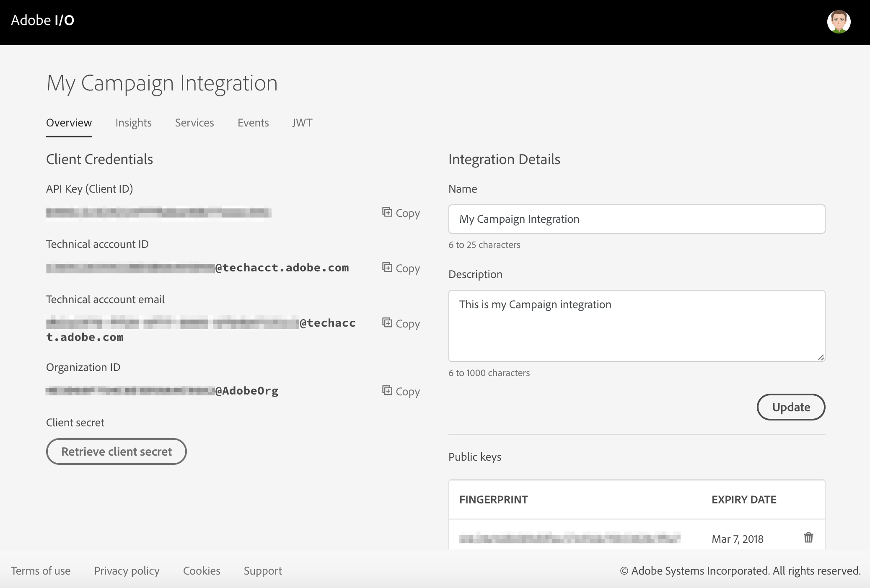Viewport: 870px width, 588px height.
Task: Switch to the Insights tab
Action: click(x=133, y=123)
